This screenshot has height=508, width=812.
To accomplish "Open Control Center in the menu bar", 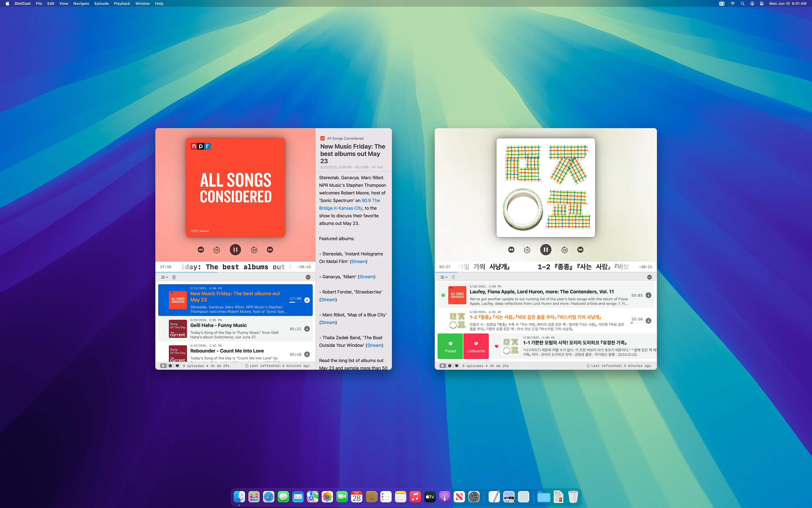I will click(762, 3).
